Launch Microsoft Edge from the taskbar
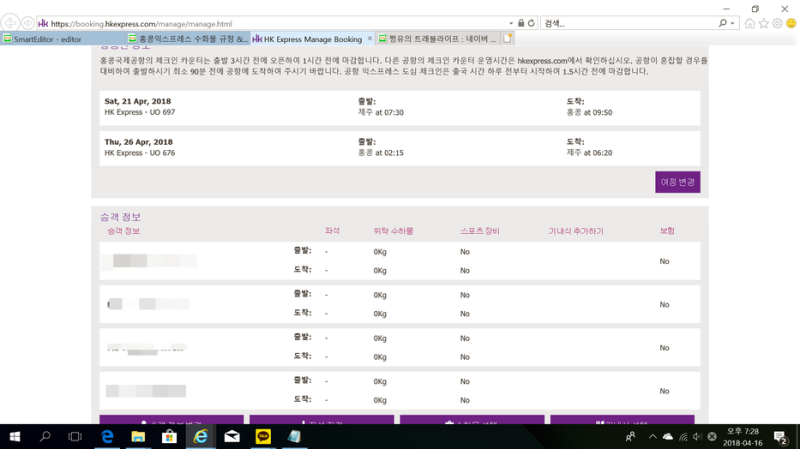Image resolution: width=800 pixels, height=449 pixels. (107, 437)
